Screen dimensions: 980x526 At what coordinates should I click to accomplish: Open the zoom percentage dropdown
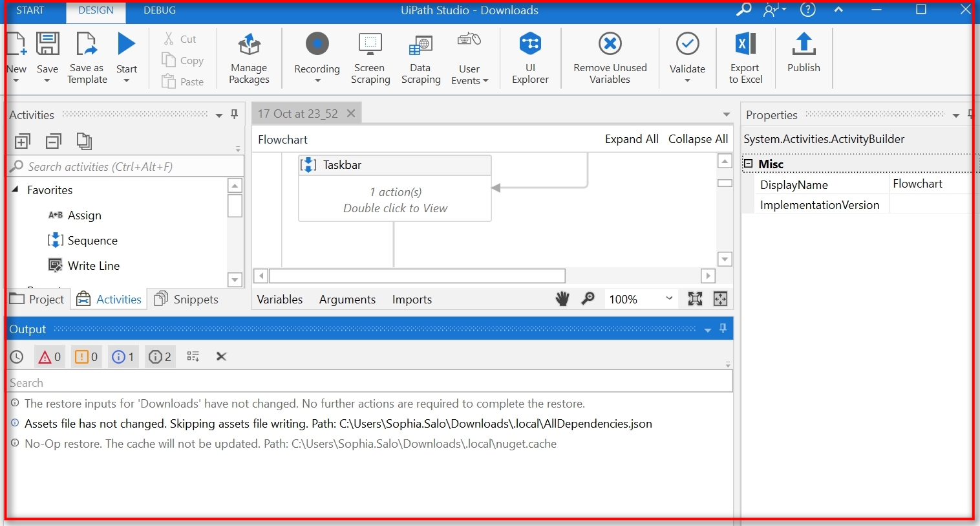pyautogui.click(x=669, y=299)
